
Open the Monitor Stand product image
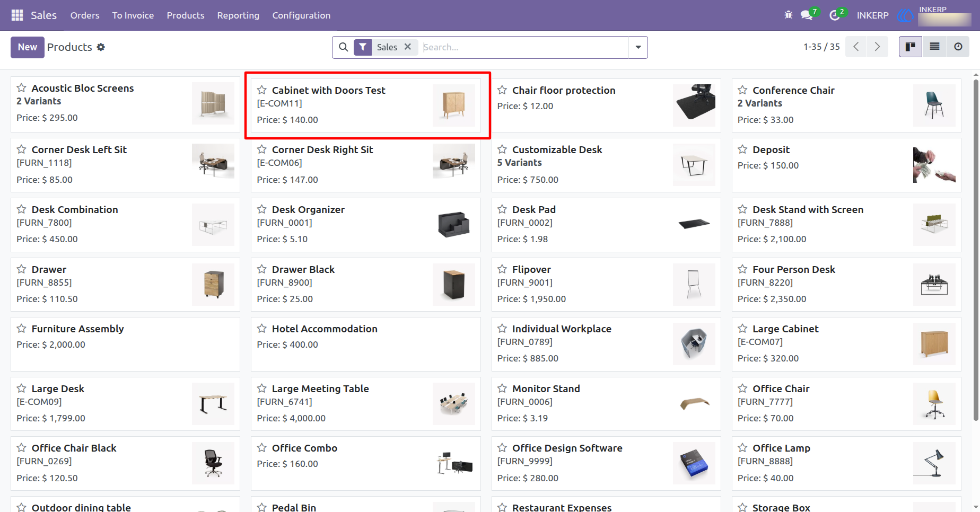point(694,404)
